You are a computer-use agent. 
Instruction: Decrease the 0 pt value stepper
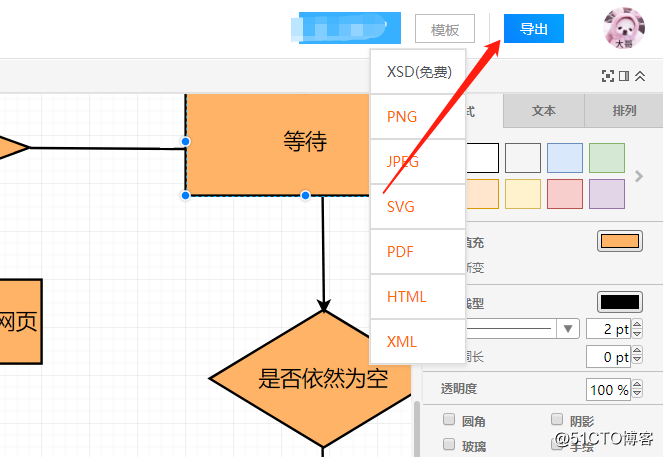point(637,361)
